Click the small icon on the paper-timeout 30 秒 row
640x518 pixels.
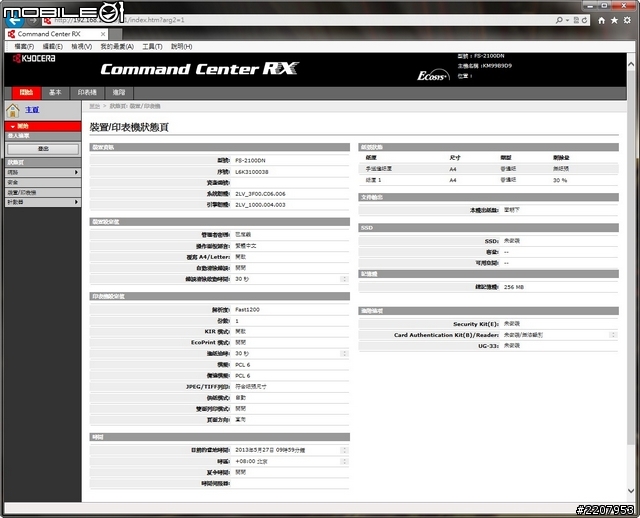[344, 353]
